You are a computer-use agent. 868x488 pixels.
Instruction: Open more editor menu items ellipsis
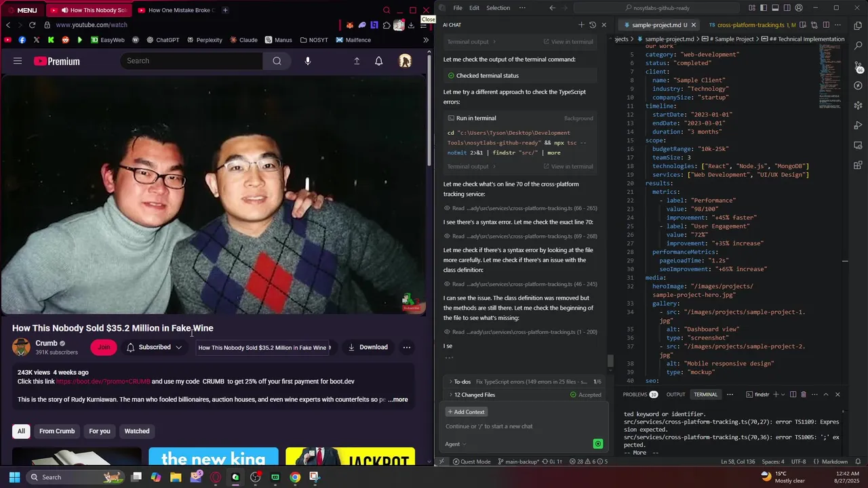pyautogui.click(x=522, y=8)
